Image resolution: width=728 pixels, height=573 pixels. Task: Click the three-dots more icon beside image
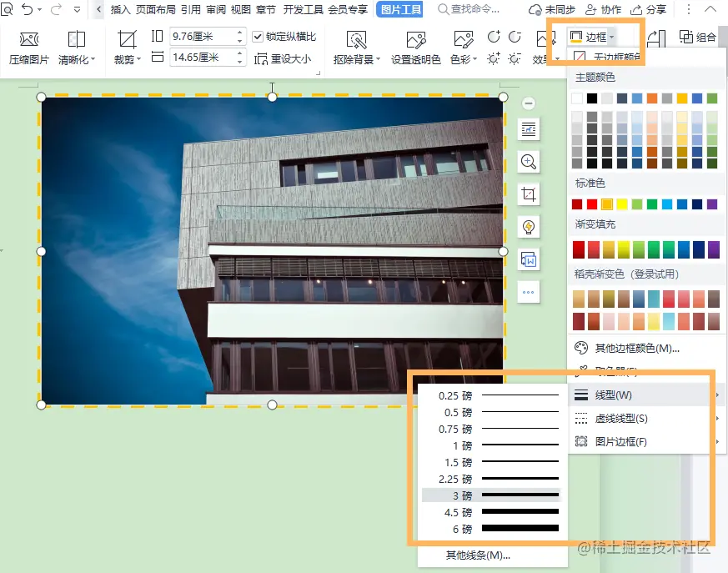529,292
